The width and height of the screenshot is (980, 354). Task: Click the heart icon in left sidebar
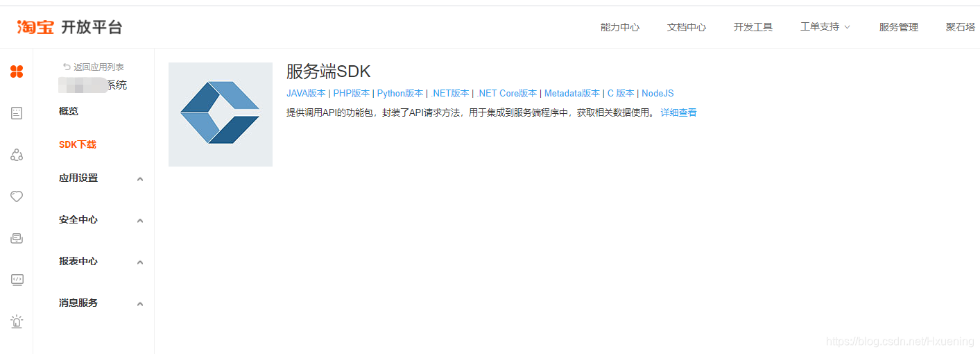point(17,196)
